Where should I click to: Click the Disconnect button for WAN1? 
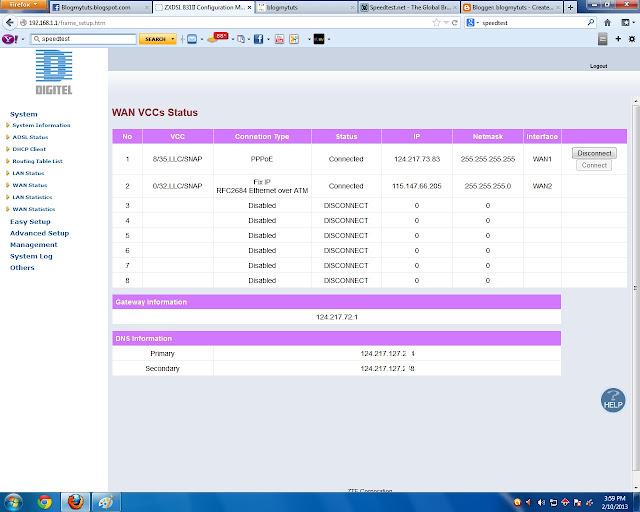[594, 153]
